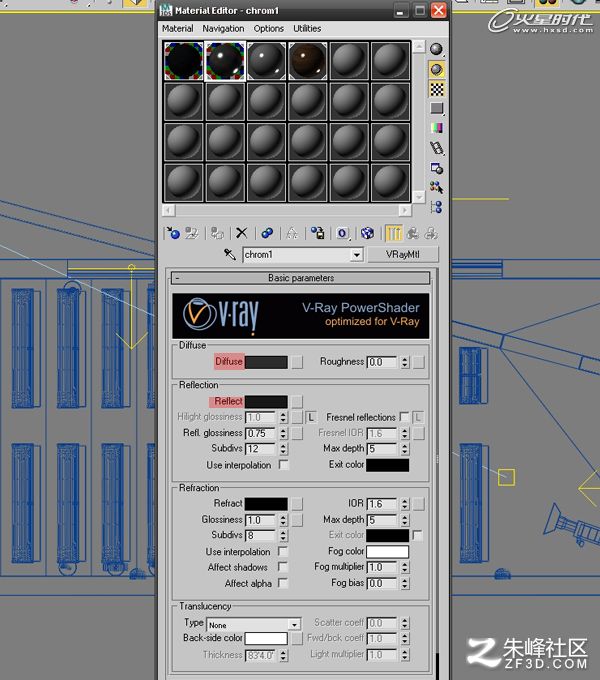This screenshot has width=600, height=680.
Task: Enable Affect shadows checkbox
Action: click(x=282, y=567)
